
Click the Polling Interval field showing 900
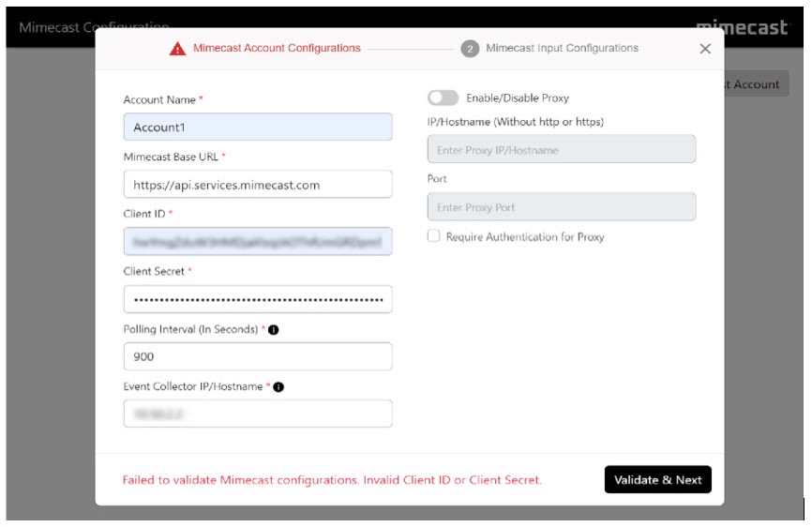click(x=258, y=356)
